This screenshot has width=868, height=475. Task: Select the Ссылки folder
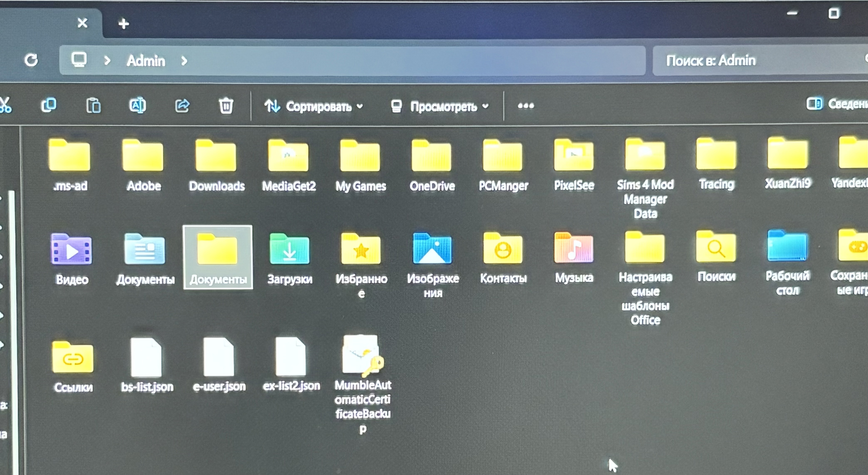[x=73, y=367]
